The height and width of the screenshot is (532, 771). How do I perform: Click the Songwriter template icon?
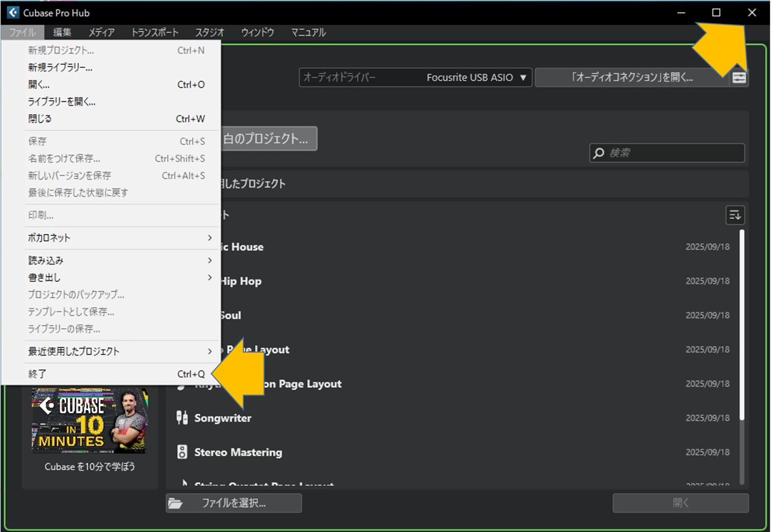click(x=182, y=418)
